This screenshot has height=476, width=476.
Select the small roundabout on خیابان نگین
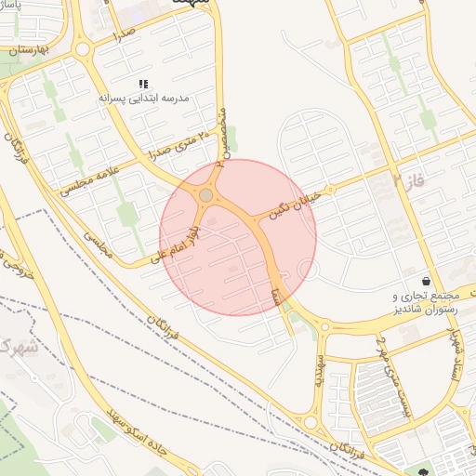(x=330, y=189)
